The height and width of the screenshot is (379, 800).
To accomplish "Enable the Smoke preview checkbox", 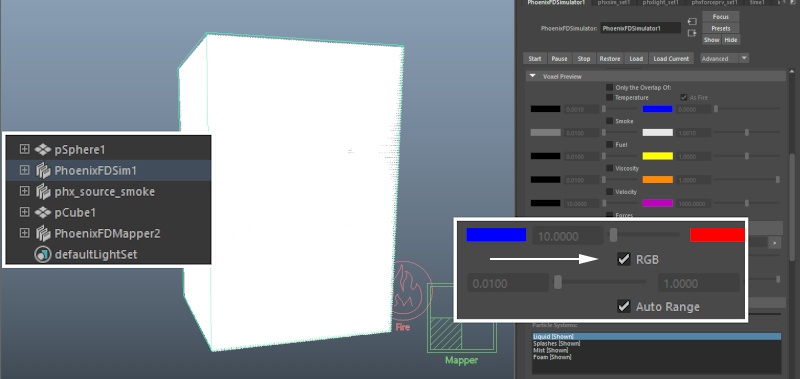I will tap(609, 121).
